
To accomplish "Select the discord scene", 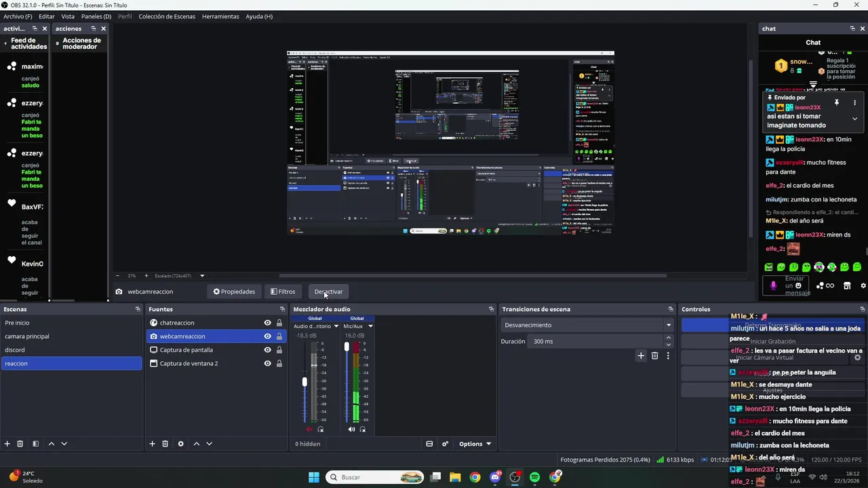I will (x=71, y=350).
